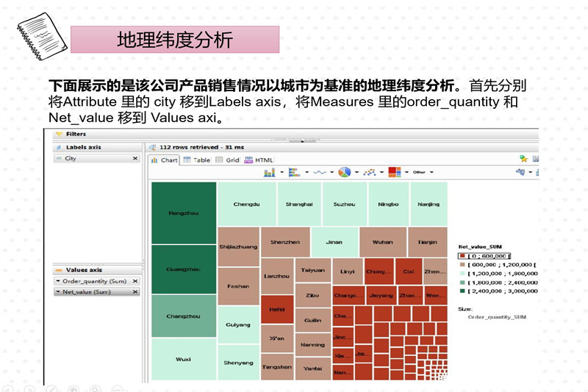Image resolution: width=588 pixels, height=392 pixels.
Task: Open the Other chart types dropdown
Action: pyautogui.click(x=420, y=172)
